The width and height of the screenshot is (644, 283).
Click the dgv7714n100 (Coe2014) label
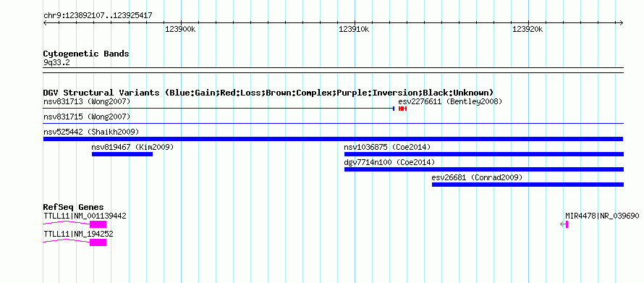(389, 162)
